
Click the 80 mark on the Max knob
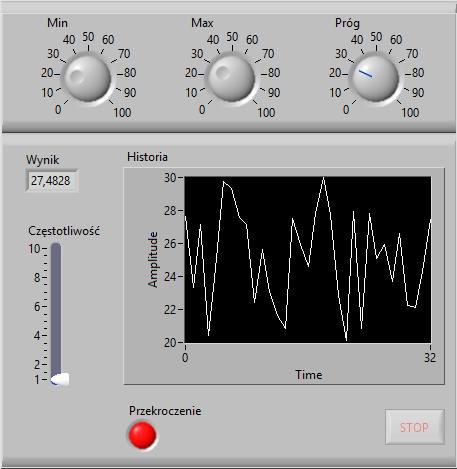274,73
